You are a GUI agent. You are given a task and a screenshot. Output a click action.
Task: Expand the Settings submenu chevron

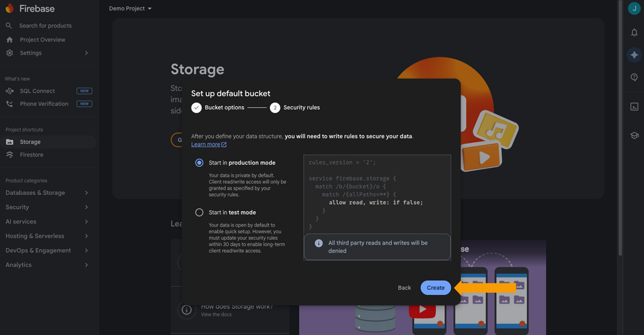click(86, 53)
